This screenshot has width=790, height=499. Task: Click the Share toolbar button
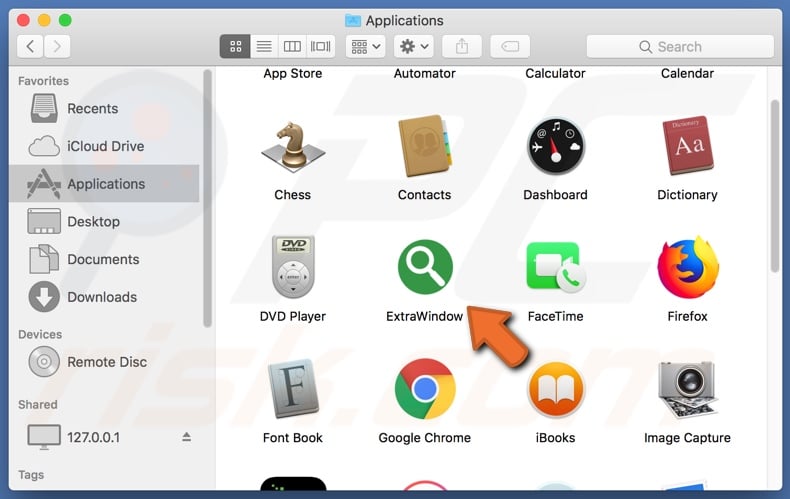point(463,46)
